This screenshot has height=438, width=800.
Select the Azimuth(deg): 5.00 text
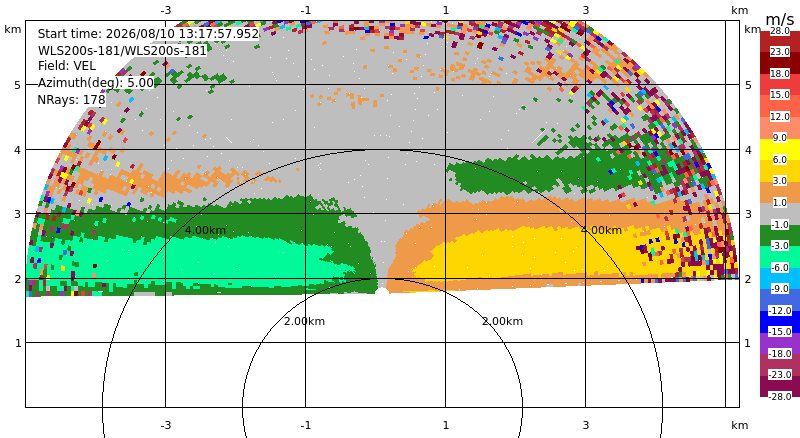[x=95, y=83]
